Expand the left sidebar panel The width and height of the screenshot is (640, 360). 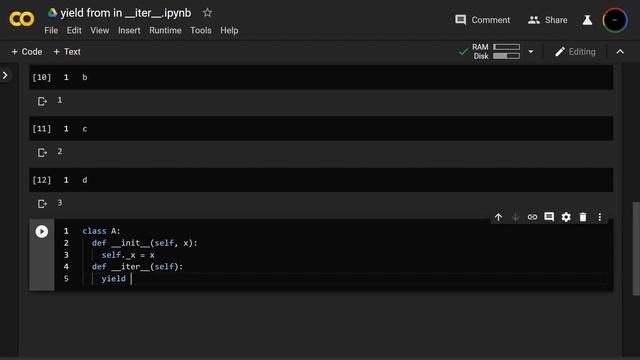click(x=5, y=76)
